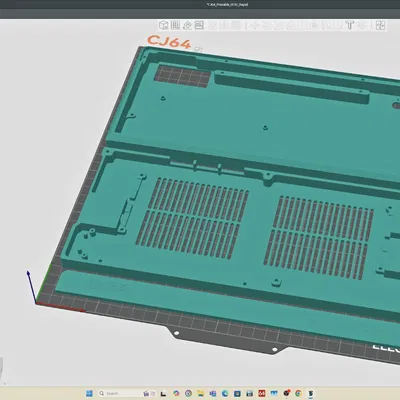
Task: Open Microsoft Teams from the taskbar
Action: coord(213,393)
